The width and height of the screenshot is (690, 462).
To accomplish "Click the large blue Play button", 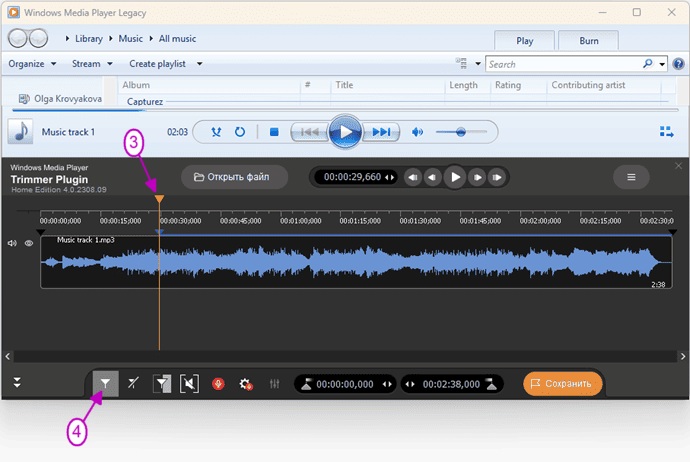I will click(345, 132).
